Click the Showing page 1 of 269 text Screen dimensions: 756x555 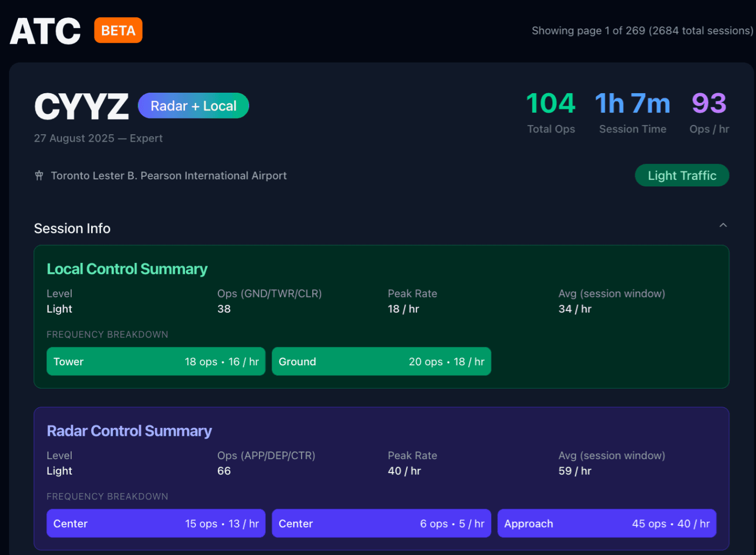(642, 31)
